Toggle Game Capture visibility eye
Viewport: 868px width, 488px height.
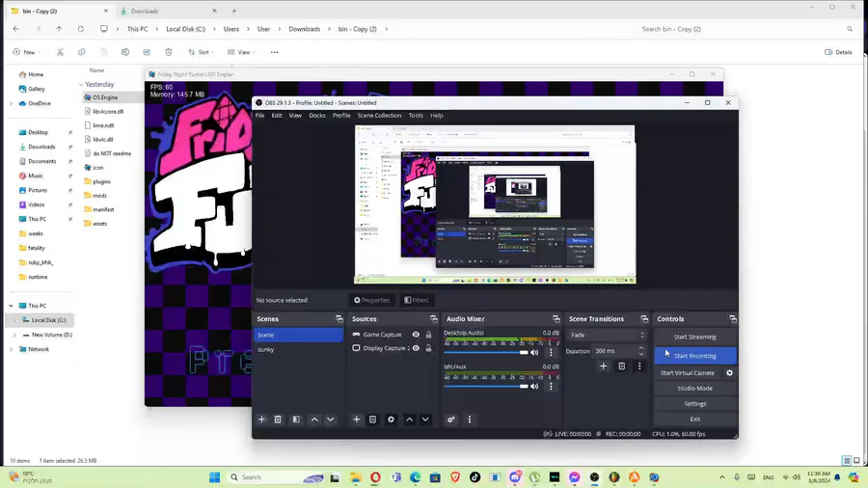pyautogui.click(x=416, y=335)
